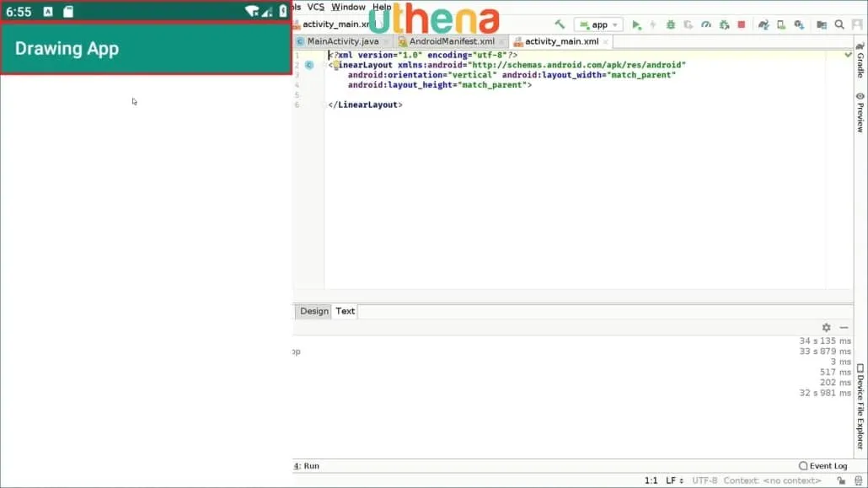Open the VCS menu

pyautogui.click(x=315, y=8)
